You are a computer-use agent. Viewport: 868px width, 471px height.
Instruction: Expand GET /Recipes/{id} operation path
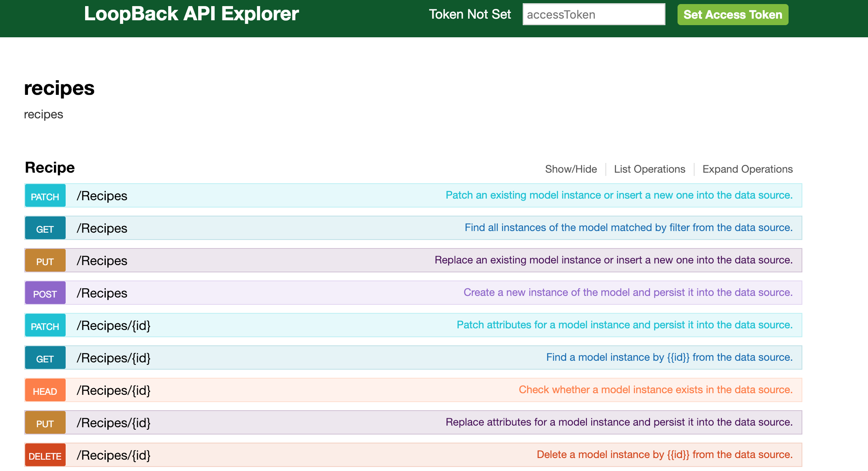coord(113,358)
